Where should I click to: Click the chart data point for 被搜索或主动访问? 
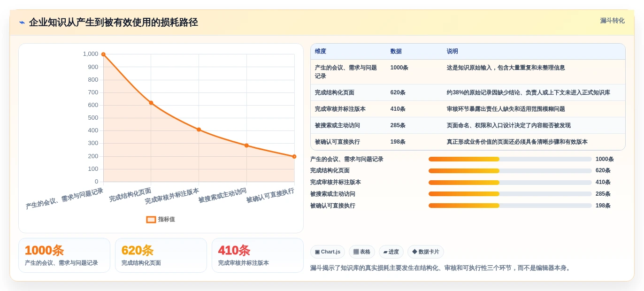click(x=246, y=145)
